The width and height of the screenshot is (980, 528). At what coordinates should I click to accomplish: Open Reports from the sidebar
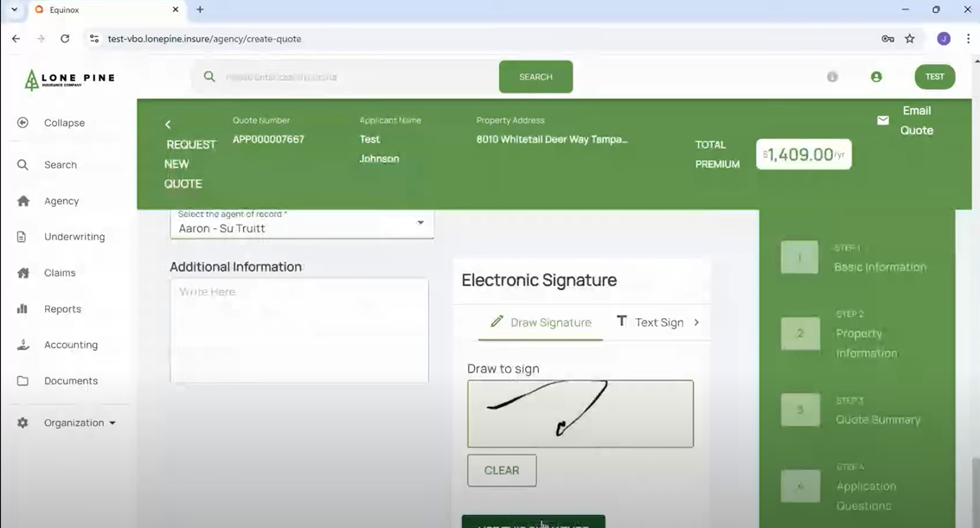[x=61, y=309]
